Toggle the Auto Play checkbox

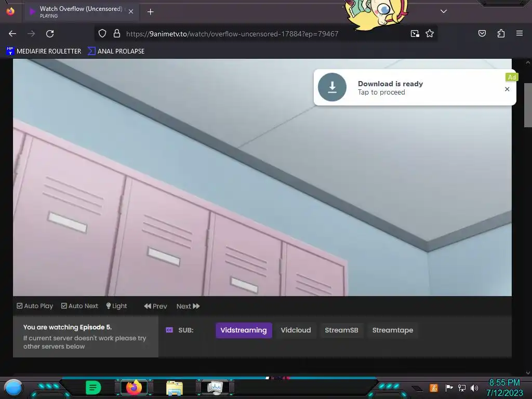coord(20,305)
